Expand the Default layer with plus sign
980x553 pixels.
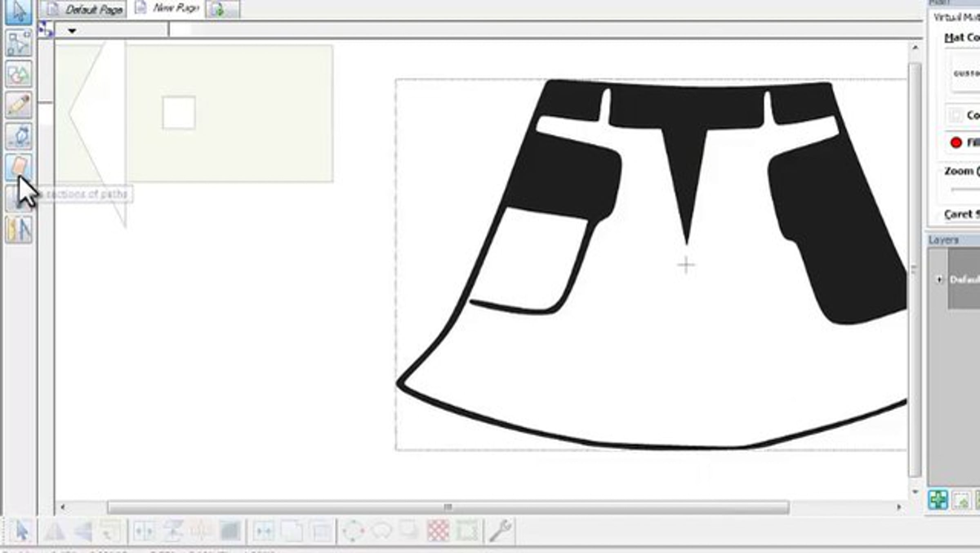(939, 279)
